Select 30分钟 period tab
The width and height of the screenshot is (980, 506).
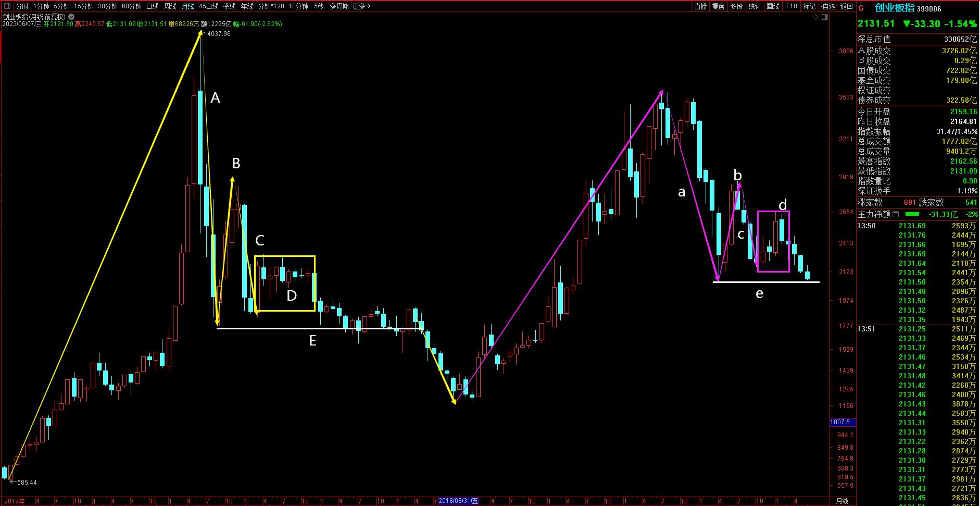pos(108,6)
